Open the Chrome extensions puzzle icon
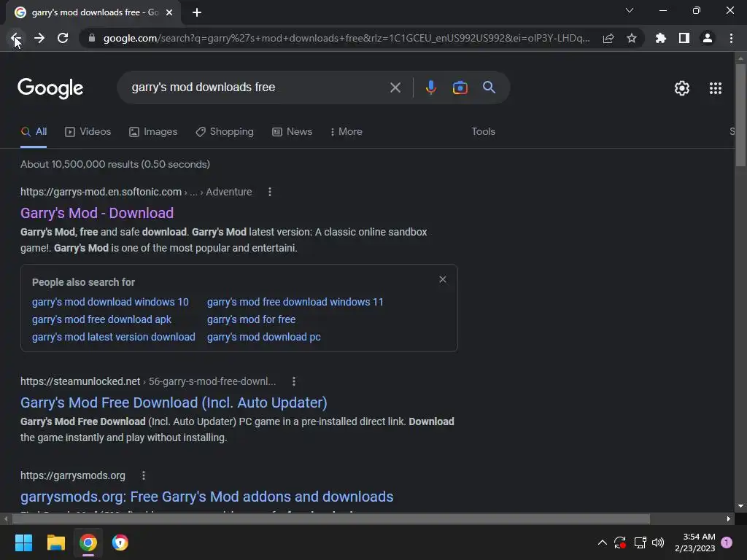This screenshot has width=747, height=560. coord(661,38)
